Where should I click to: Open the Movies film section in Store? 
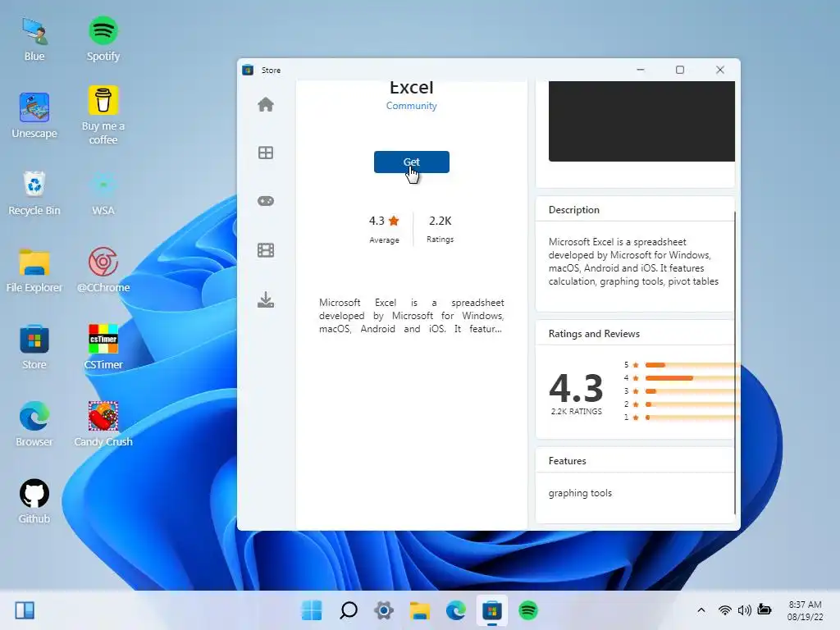tap(266, 250)
